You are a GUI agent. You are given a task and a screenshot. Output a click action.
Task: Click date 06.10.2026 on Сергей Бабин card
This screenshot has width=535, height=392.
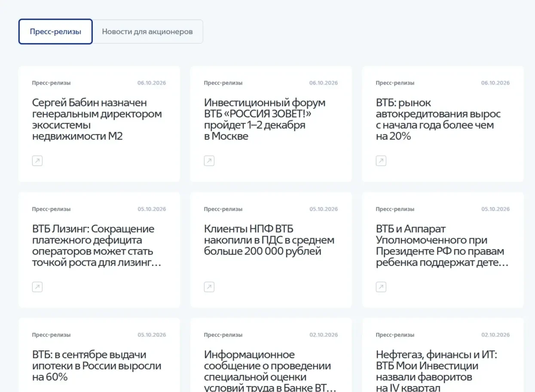(152, 83)
